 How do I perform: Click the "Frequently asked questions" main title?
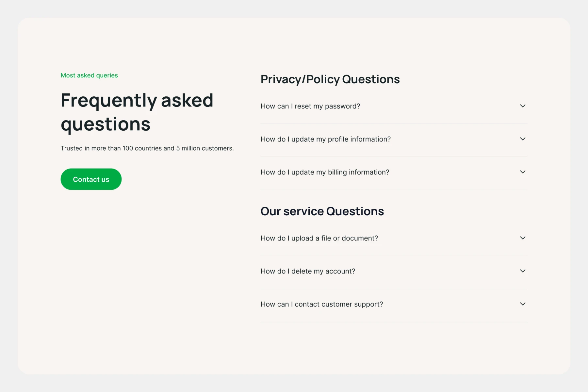(137, 112)
